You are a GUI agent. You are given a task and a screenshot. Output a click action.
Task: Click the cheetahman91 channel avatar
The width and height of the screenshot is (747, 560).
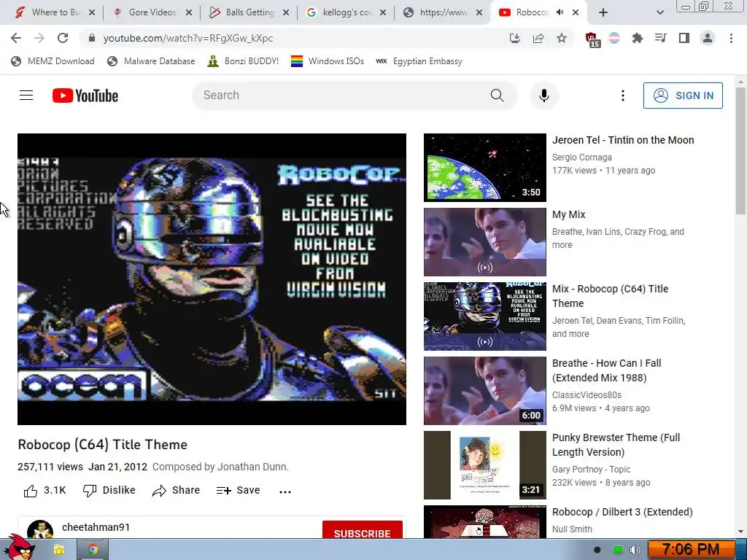pyautogui.click(x=40, y=529)
